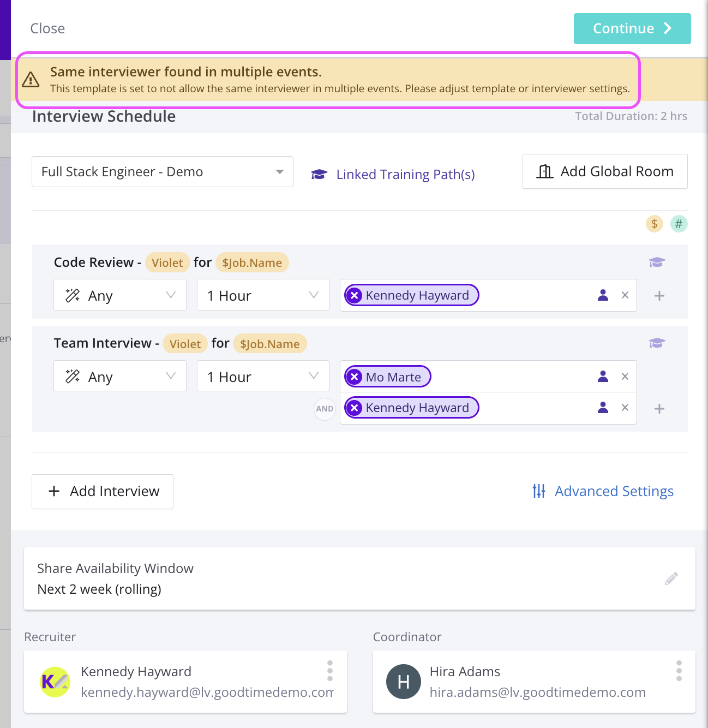Add an interview with the Add Interview button
This screenshot has width=708, height=728.
102,491
